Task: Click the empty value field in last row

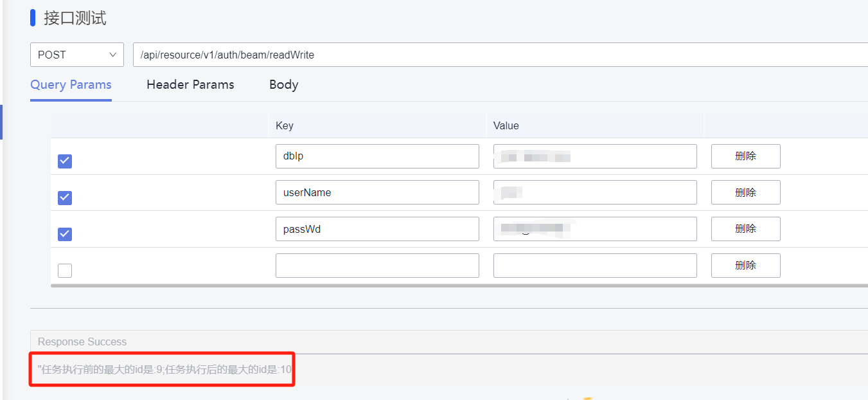Action: (595, 266)
